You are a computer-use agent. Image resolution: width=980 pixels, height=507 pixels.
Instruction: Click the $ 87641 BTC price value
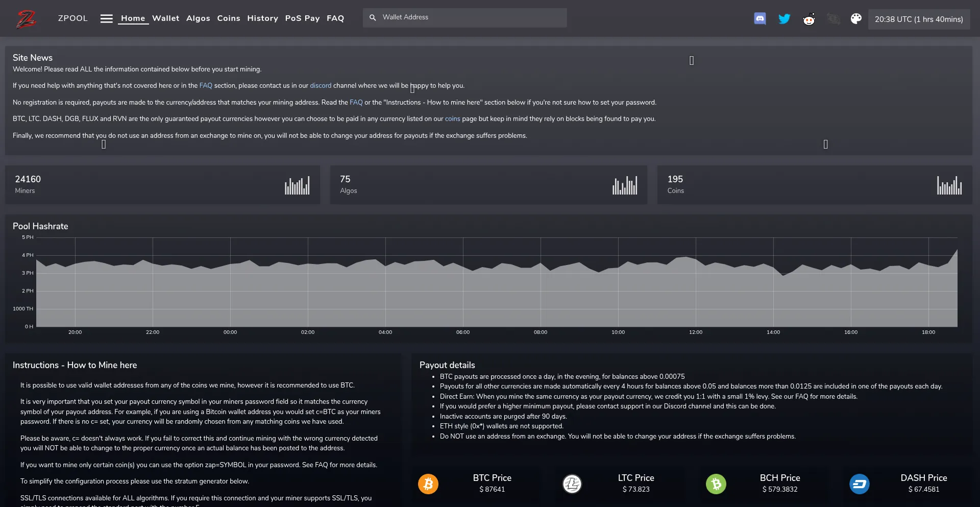point(492,489)
